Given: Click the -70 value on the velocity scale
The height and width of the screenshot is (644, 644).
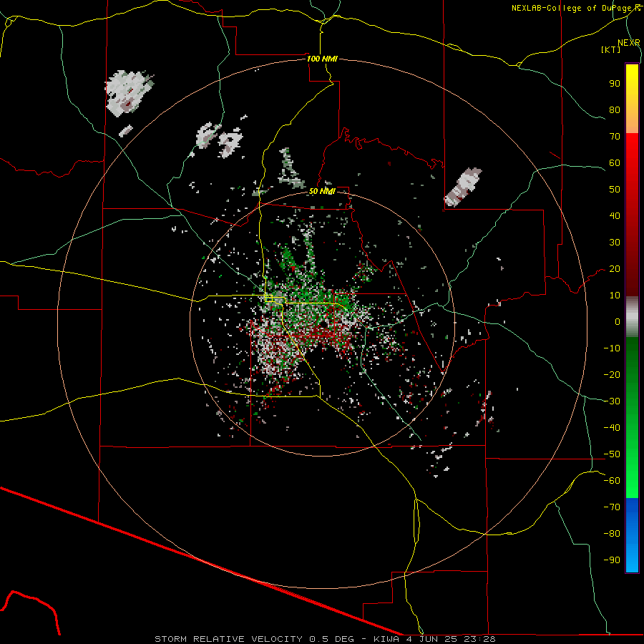Looking at the screenshot, I should click(x=612, y=507).
